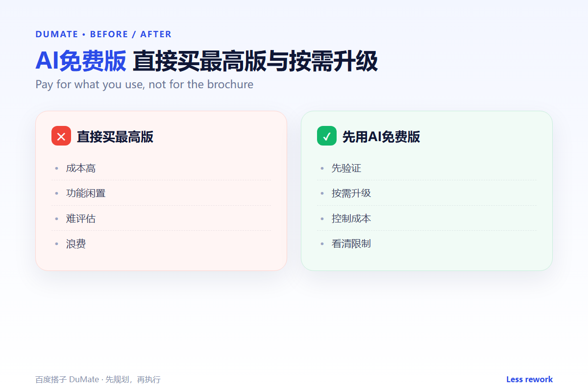The image size is (588, 392).
Task: Select the '难评估' list item
Action: tap(161, 218)
